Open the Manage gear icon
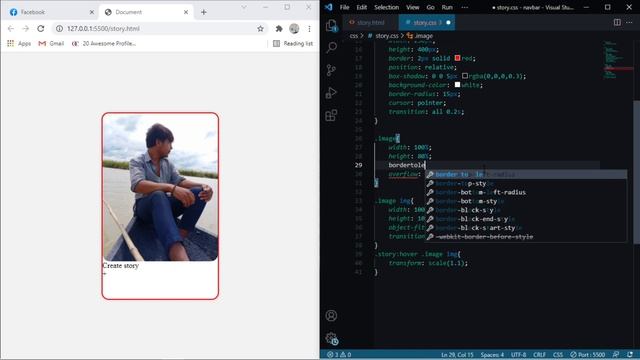Viewport: 640px width, 360px height. [331, 338]
